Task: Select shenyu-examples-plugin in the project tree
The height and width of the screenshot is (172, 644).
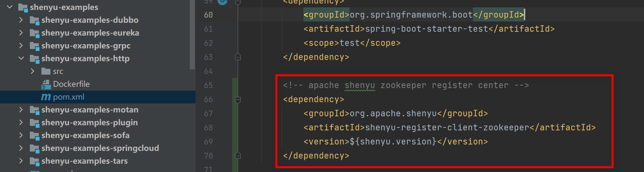Action: (89, 123)
